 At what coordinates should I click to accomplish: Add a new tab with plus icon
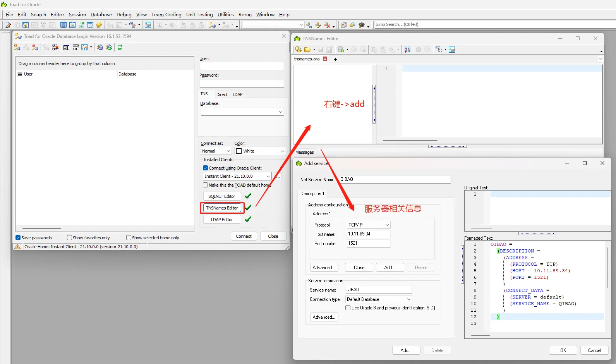(x=335, y=59)
